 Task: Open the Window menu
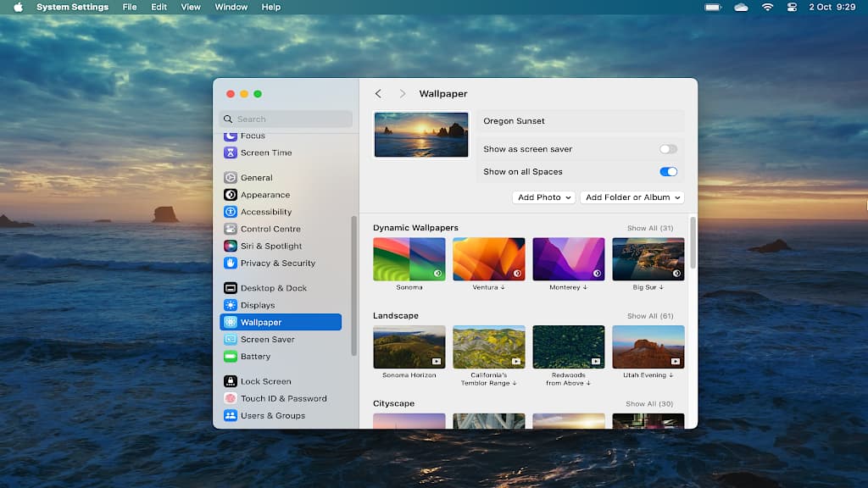[231, 7]
